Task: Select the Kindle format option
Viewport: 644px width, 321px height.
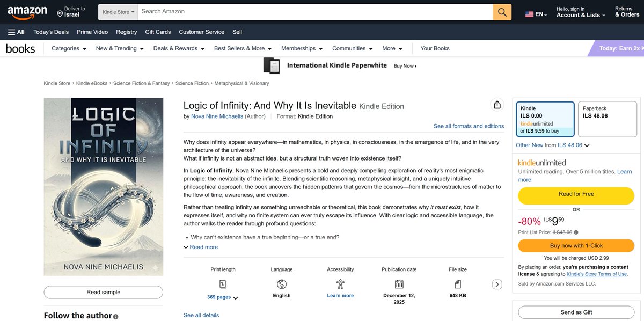Action: point(545,120)
